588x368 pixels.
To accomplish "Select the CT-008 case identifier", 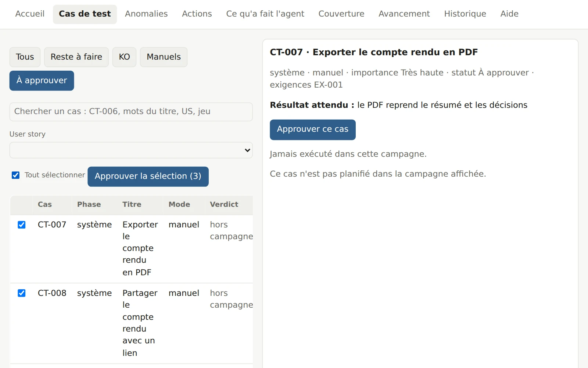I will (52, 293).
